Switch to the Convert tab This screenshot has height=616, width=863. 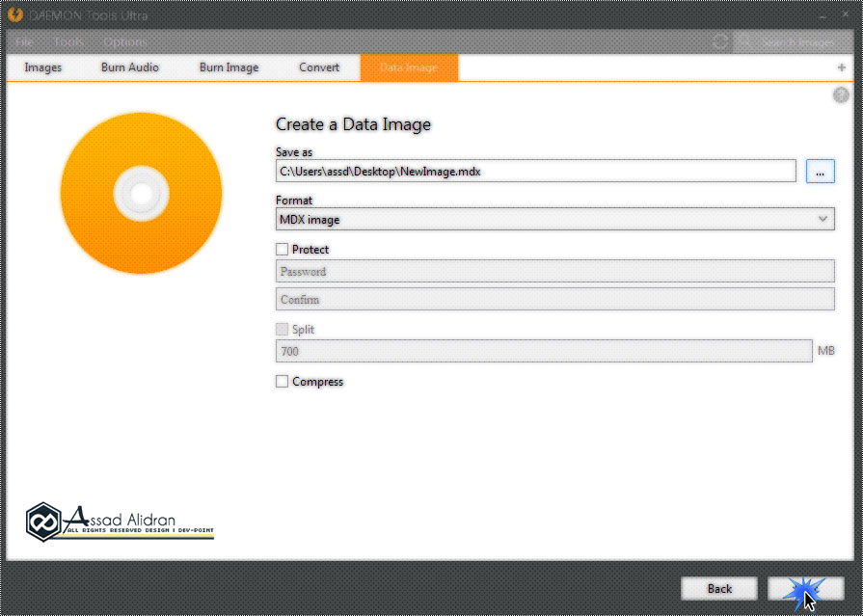[319, 67]
